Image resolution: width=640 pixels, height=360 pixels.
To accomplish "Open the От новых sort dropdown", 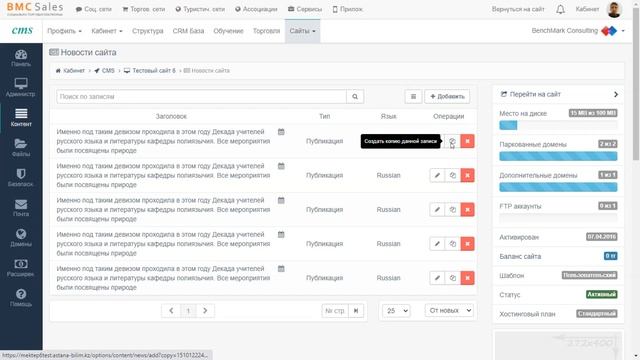I will (x=449, y=311).
